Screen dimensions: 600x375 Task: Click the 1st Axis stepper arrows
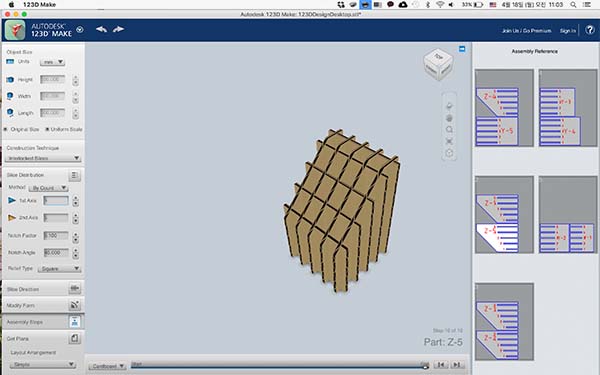click(x=75, y=201)
